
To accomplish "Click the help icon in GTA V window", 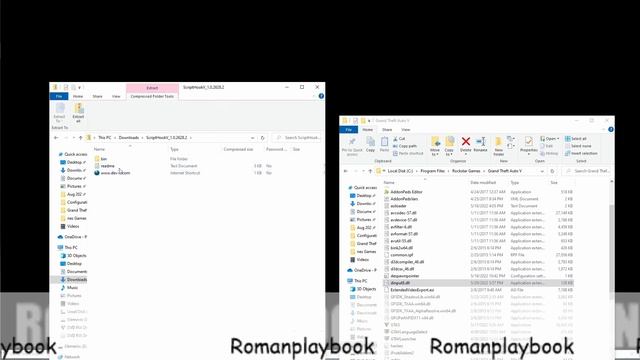I will [611, 129].
